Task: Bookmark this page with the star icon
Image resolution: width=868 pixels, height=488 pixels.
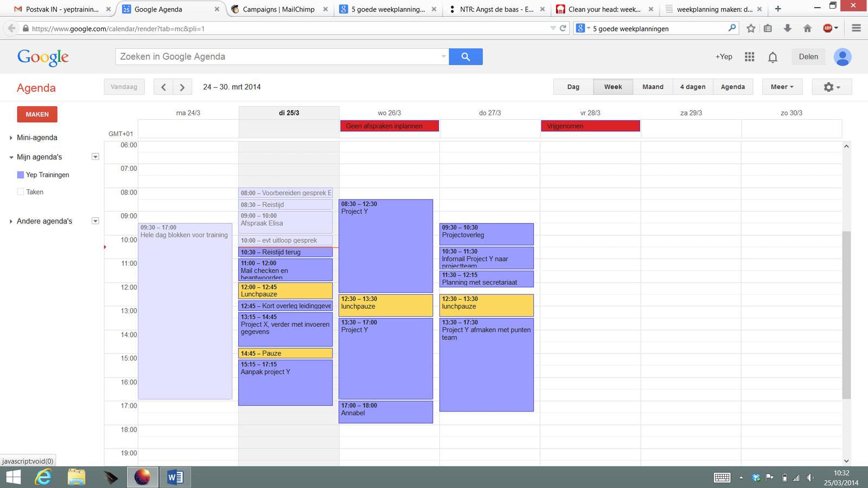Action: [x=750, y=28]
